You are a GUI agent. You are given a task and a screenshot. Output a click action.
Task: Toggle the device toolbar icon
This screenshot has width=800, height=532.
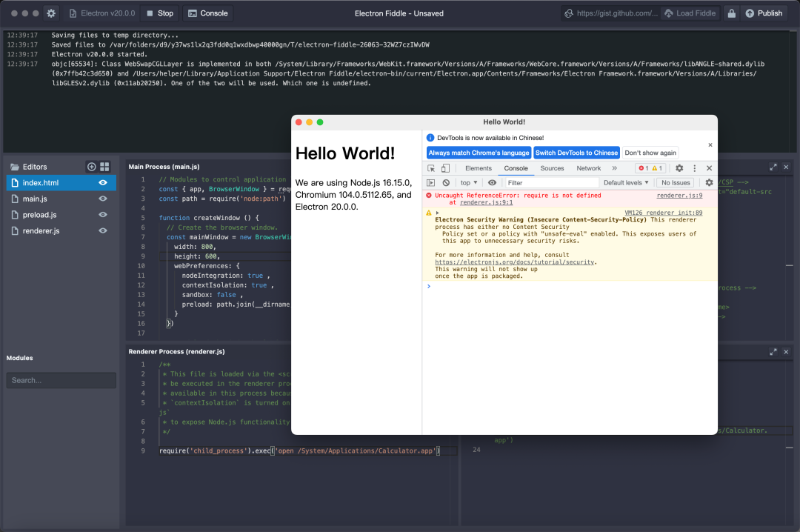pyautogui.click(x=445, y=168)
